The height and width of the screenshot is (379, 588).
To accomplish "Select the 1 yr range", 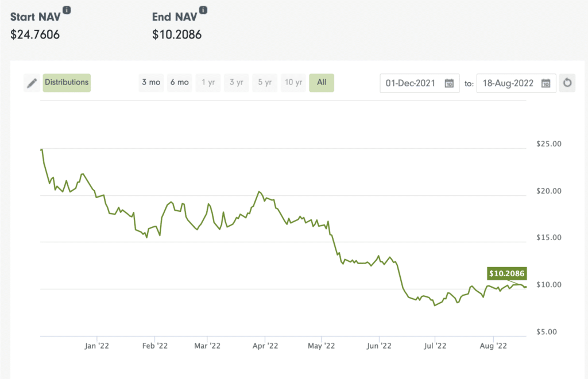I will tap(208, 83).
